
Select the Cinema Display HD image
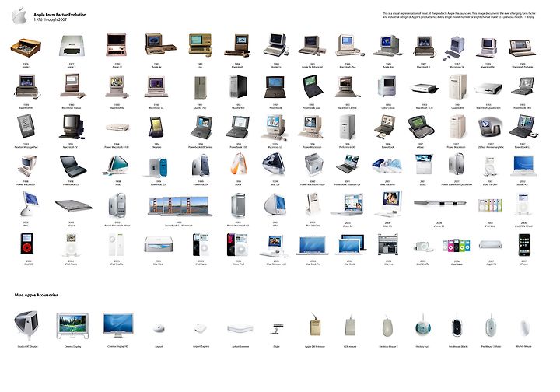pos(118,325)
